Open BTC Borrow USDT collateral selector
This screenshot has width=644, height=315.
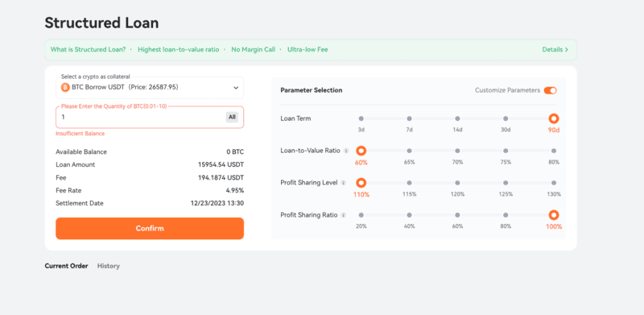coord(150,88)
